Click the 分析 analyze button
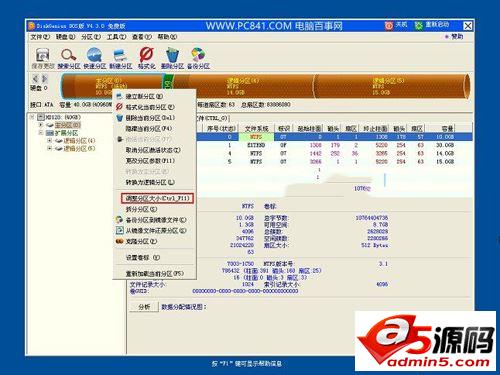Image resolution: width=500 pixels, height=375 pixels. pos(144,307)
